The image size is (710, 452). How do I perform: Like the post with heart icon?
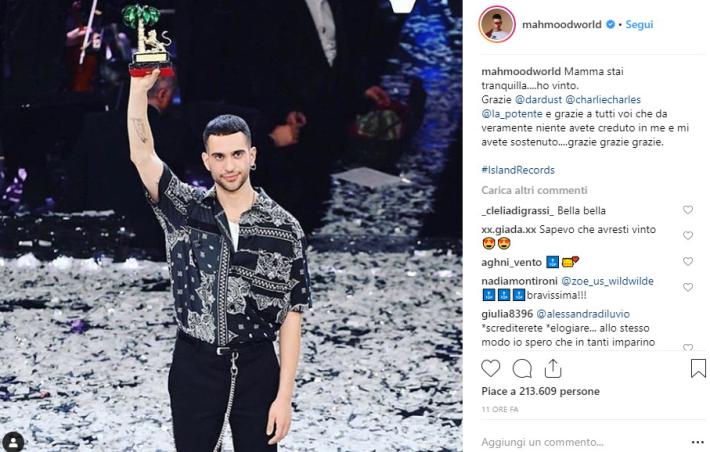(x=490, y=368)
